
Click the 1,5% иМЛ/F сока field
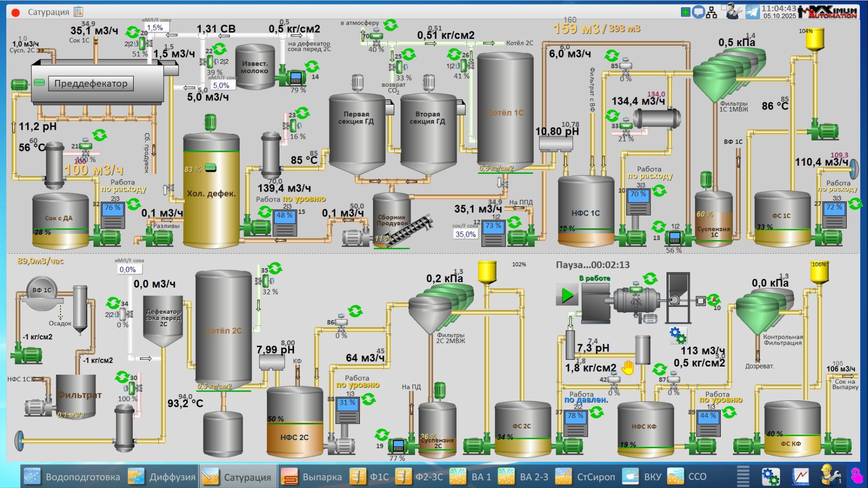click(156, 28)
